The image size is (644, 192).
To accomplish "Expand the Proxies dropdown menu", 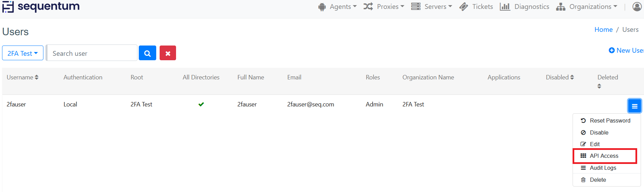I will (384, 7).
